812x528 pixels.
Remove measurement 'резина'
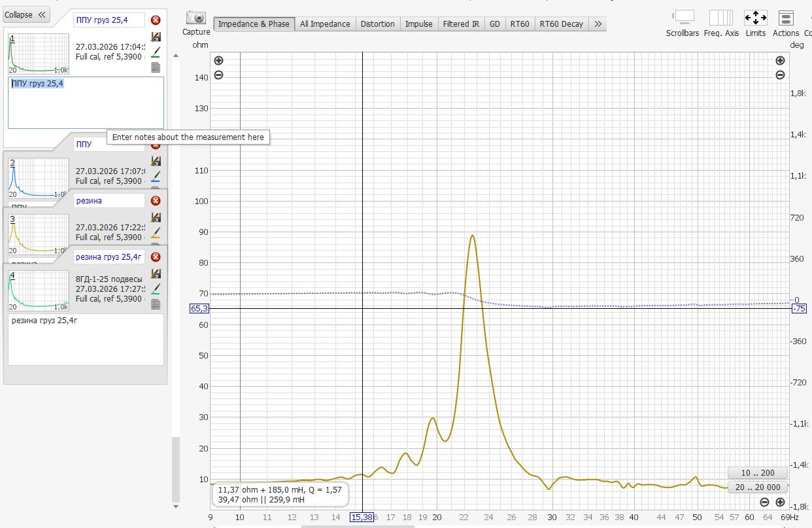(x=156, y=201)
